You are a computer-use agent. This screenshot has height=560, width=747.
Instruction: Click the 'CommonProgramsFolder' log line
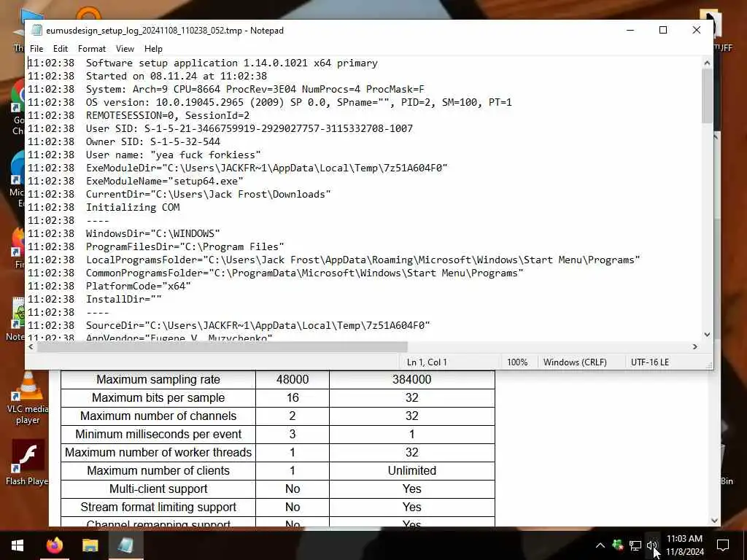pyautogui.click(x=304, y=273)
